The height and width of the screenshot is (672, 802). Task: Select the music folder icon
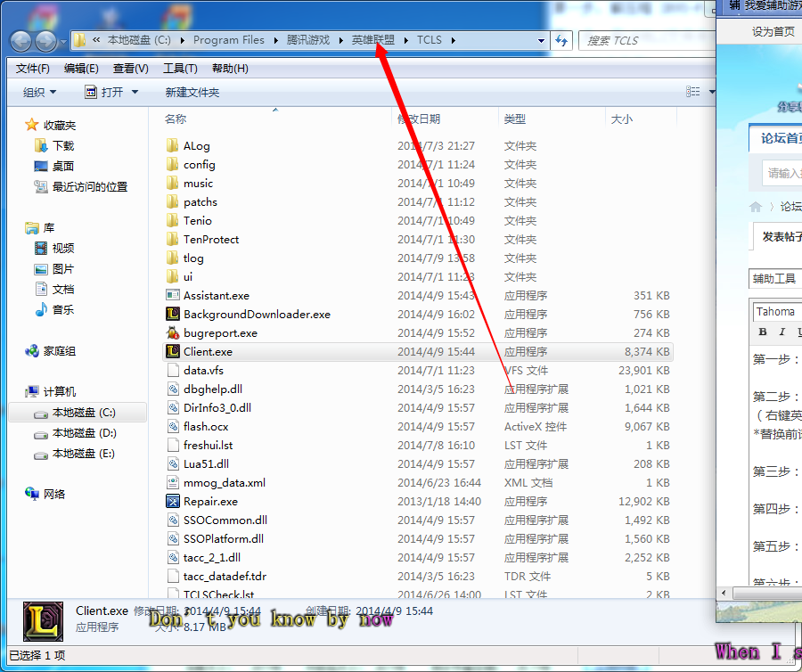coord(172,183)
